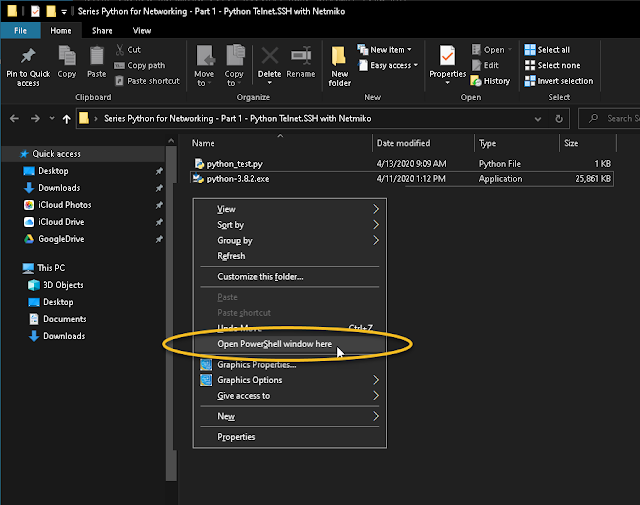
Task: Go forward with navigation arrow
Action: 35,118
